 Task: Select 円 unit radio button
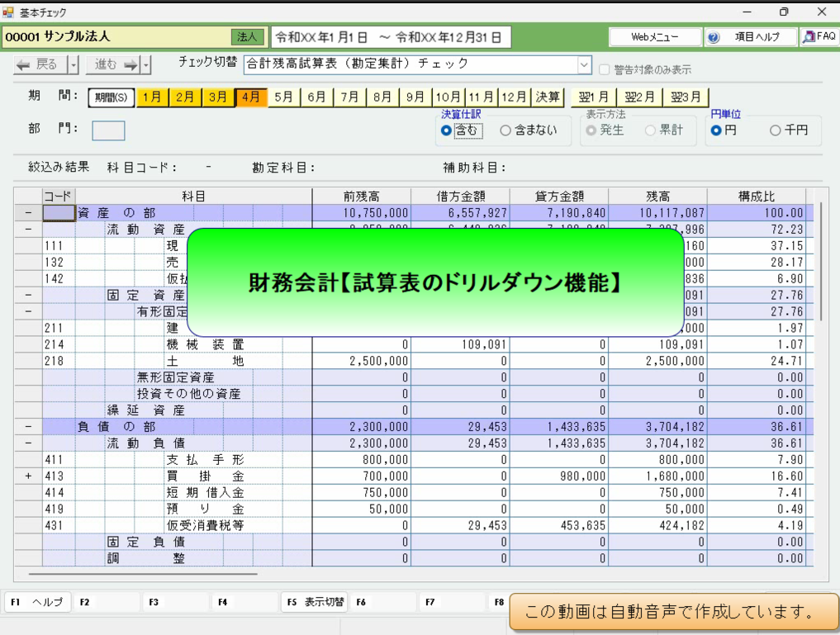(716, 130)
